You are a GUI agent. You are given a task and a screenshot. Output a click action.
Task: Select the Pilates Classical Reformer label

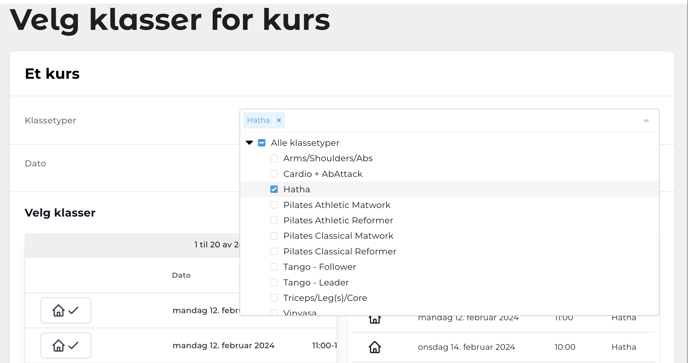coord(340,252)
